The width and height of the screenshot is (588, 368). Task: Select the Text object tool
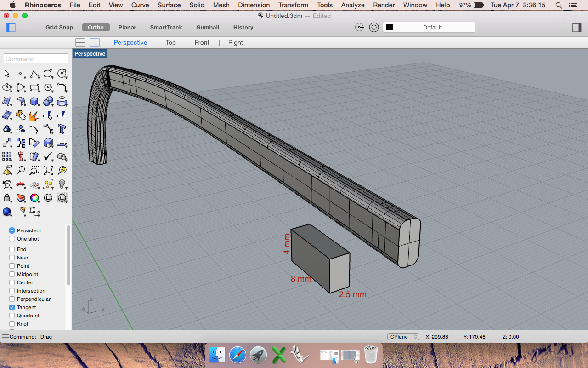click(62, 129)
